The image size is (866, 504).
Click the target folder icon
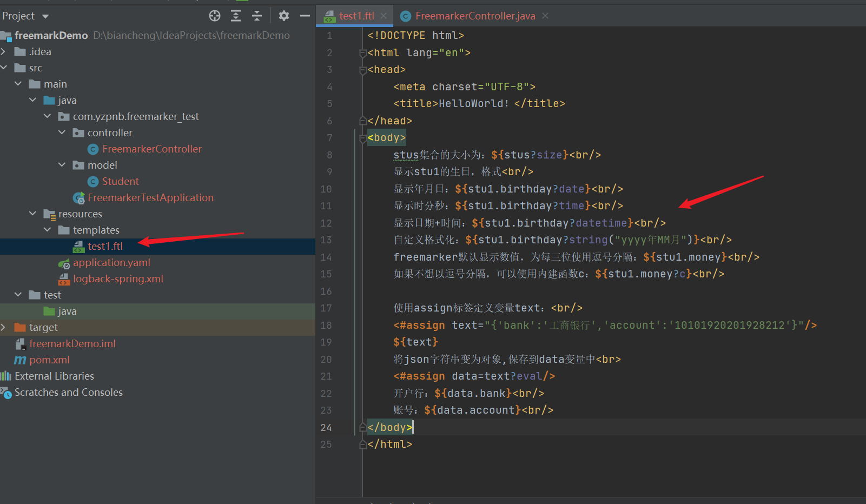click(20, 327)
